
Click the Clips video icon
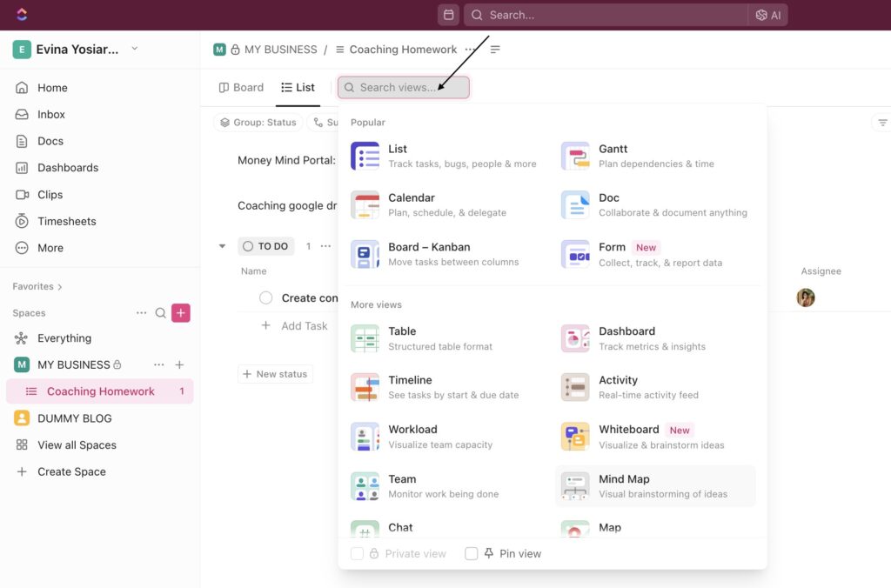pyautogui.click(x=22, y=194)
